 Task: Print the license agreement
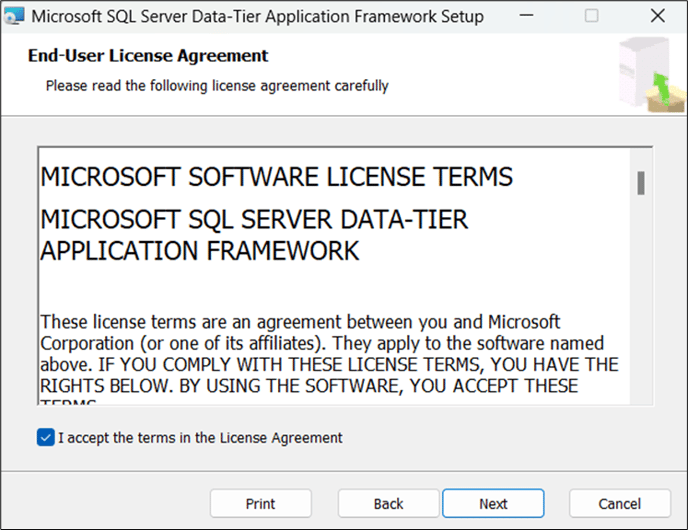pos(260,503)
